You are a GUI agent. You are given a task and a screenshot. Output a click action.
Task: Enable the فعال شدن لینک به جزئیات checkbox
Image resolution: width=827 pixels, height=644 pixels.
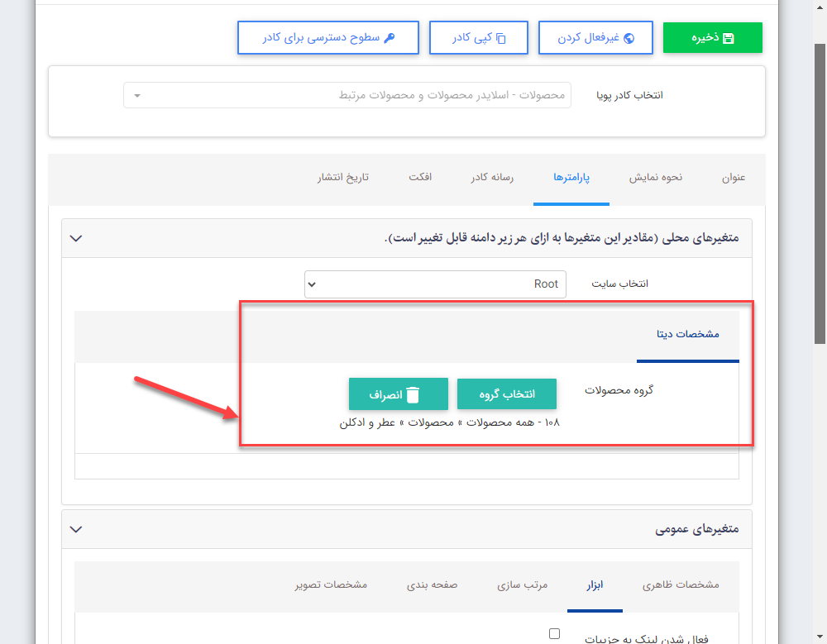(554, 632)
